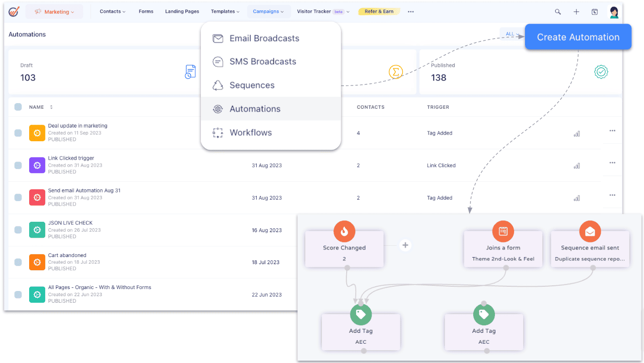Click the search icon in the top bar

tap(557, 11)
